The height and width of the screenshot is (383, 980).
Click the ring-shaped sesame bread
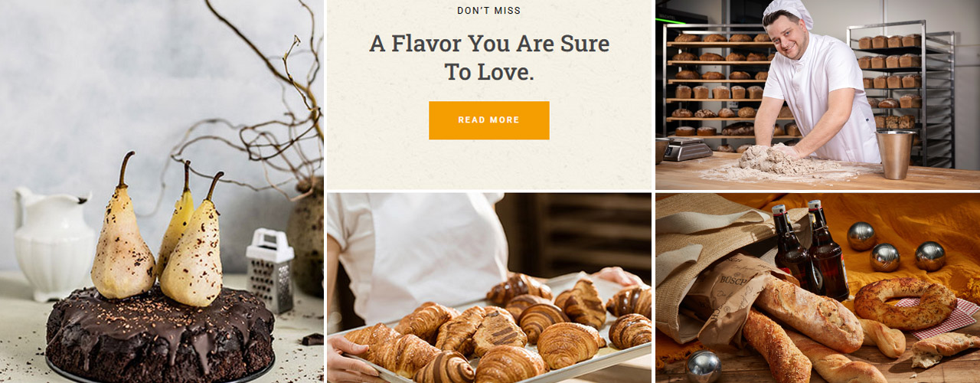[906, 303]
